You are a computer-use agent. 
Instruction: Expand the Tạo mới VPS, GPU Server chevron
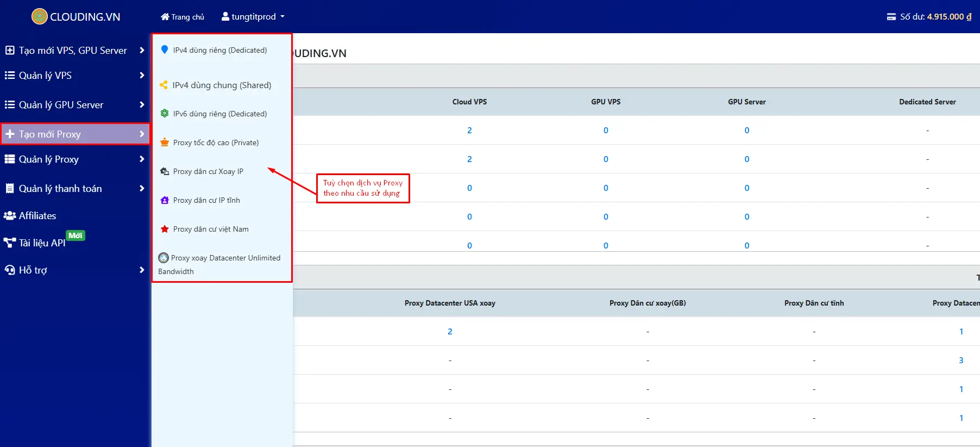tap(142, 50)
